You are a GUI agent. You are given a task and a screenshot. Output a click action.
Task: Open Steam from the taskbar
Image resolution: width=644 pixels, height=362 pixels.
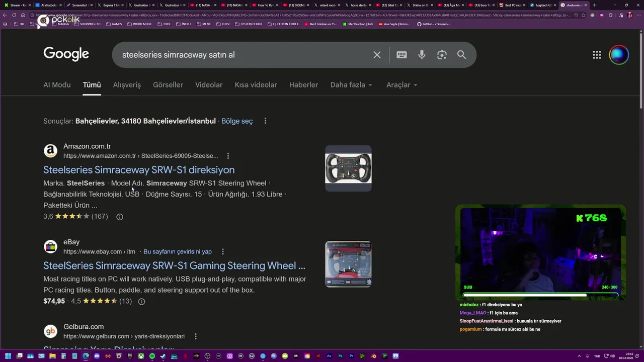point(163,356)
